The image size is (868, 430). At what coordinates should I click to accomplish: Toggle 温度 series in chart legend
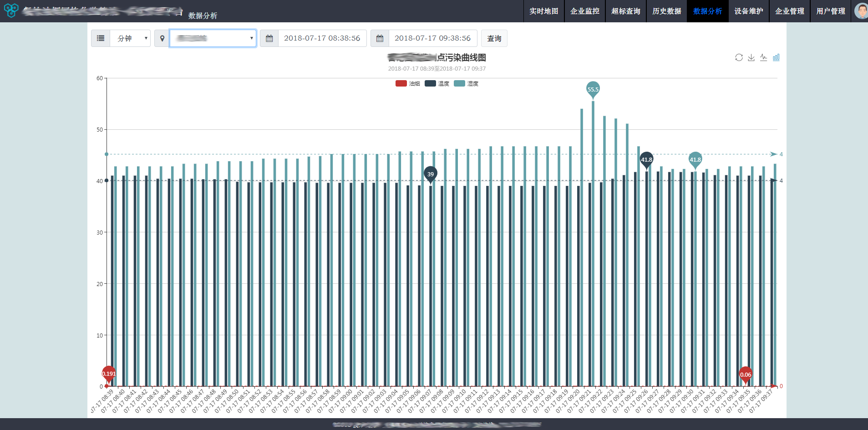pyautogui.click(x=437, y=83)
